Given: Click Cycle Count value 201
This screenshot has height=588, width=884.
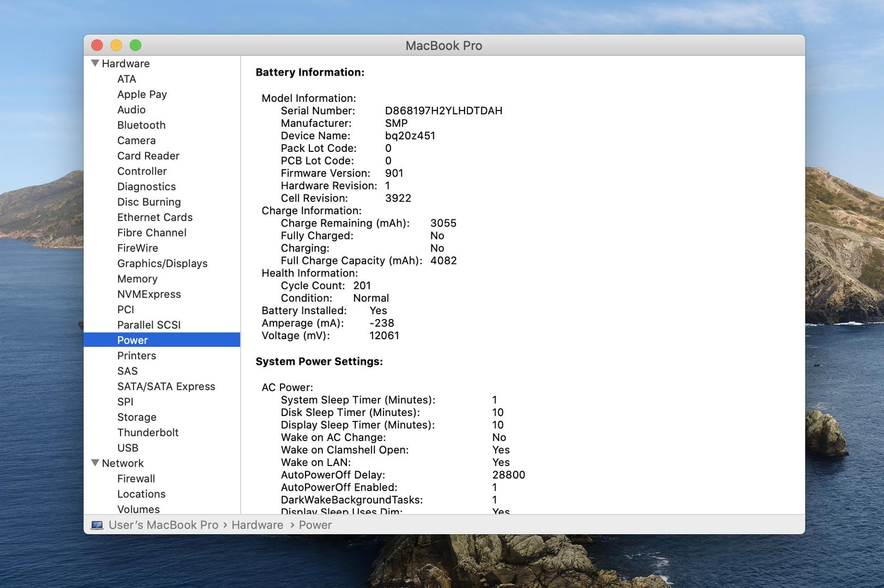Looking at the screenshot, I should click(362, 286).
